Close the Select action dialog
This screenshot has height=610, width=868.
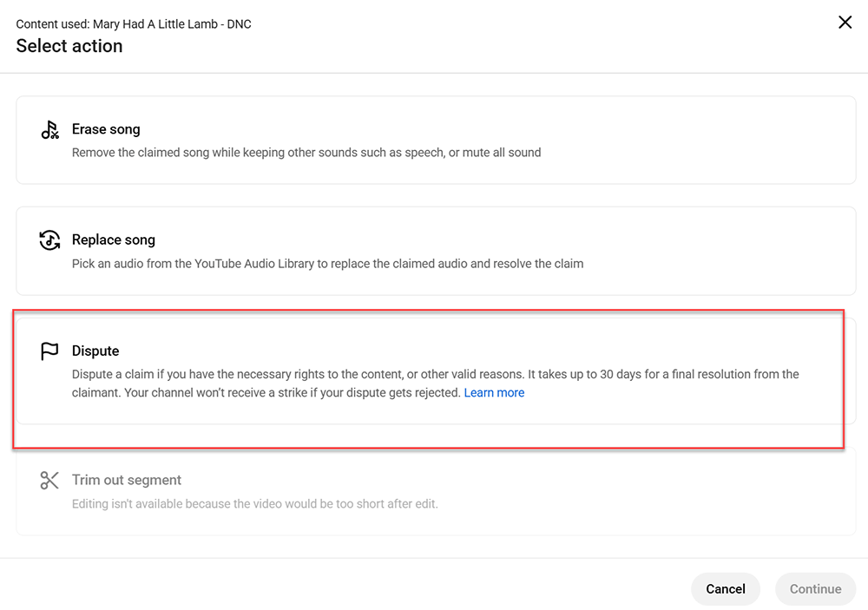[845, 23]
